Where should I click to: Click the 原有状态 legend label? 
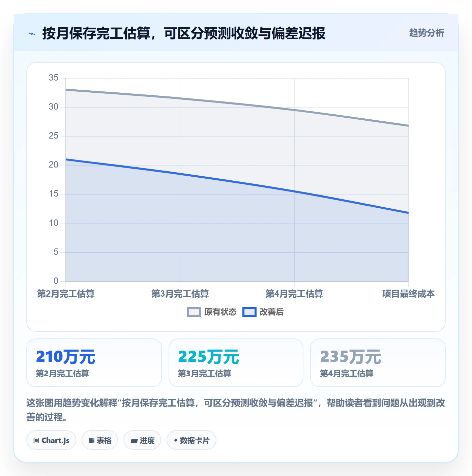click(220, 312)
